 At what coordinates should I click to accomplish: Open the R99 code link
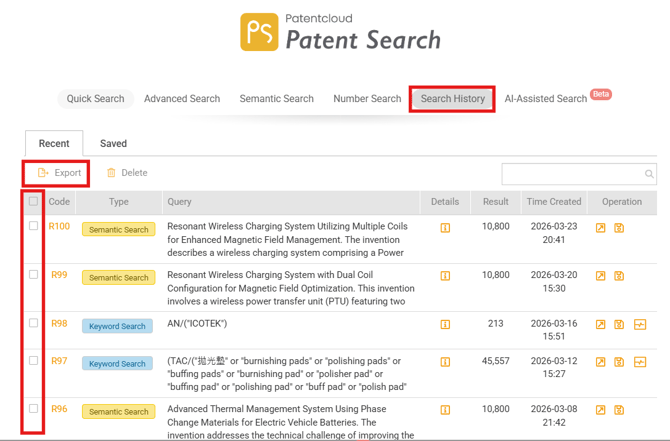[59, 275]
